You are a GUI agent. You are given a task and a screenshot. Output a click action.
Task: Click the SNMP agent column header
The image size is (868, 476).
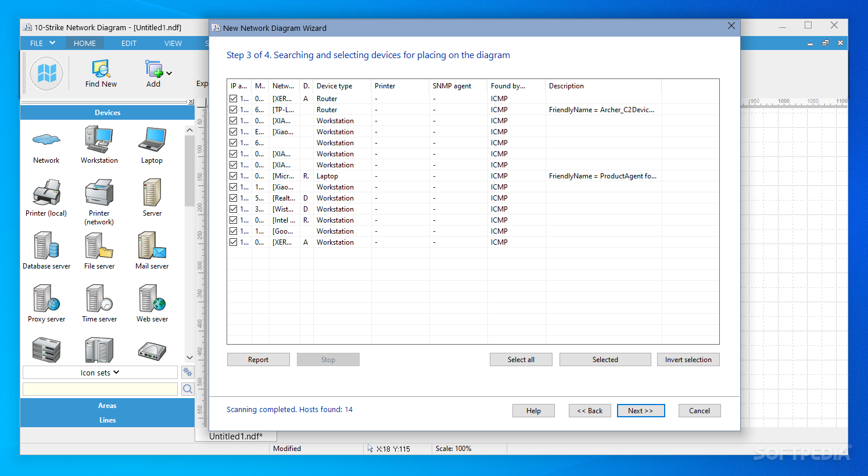coord(458,86)
